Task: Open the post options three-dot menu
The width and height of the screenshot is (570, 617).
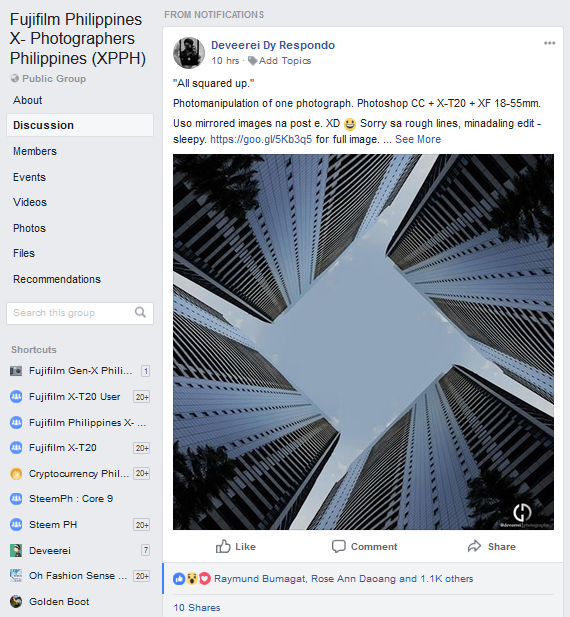Action: coord(549,43)
